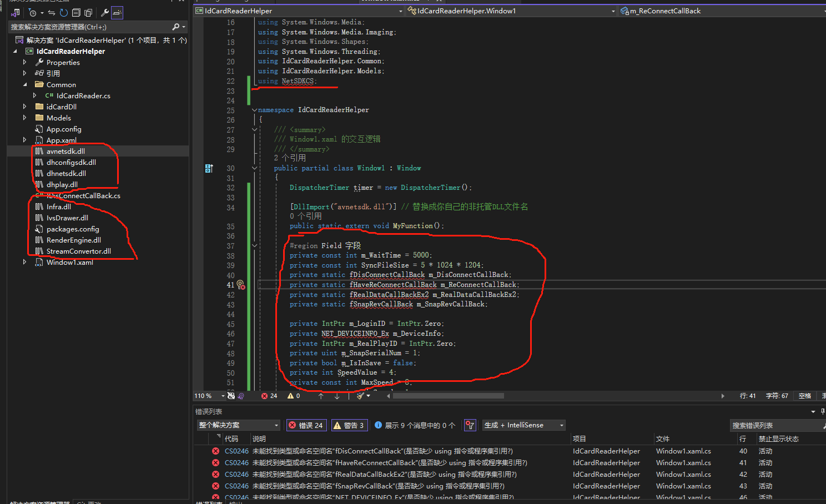Open the 生成 + IntelliSense dropdown
Screen dimensions: 826x504
tap(523, 425)
